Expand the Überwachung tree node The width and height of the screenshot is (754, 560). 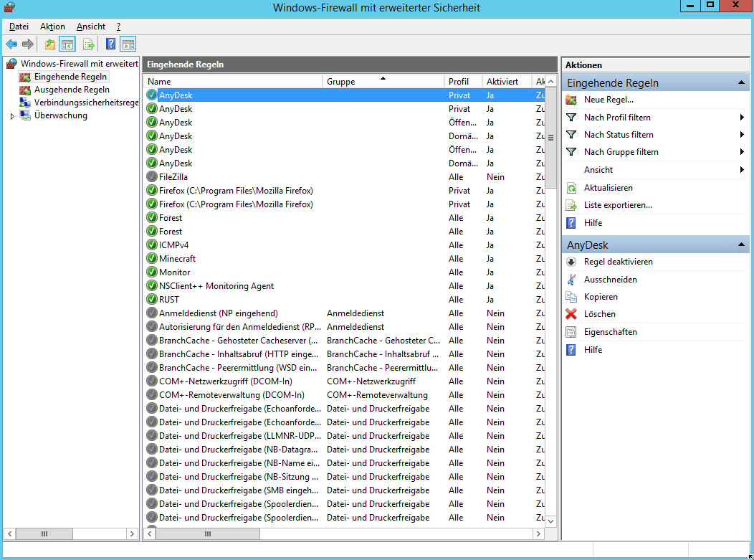coord(12,116)
